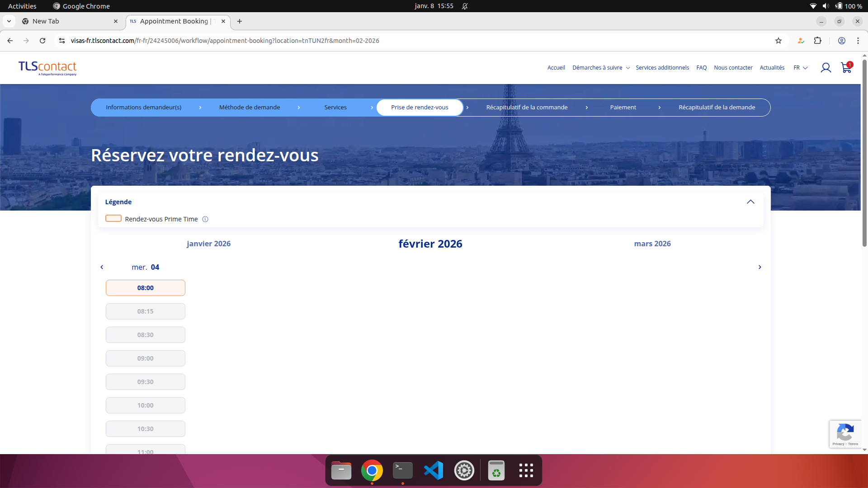Click the TLScontact logo
Screen dimensions: 868x488
tap(47, 68)
